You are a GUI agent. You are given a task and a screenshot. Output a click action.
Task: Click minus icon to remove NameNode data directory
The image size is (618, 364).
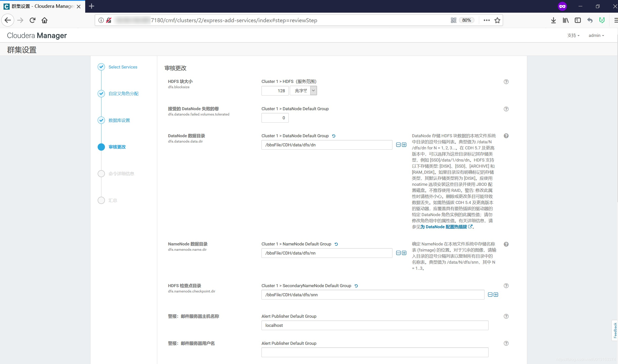398,253
